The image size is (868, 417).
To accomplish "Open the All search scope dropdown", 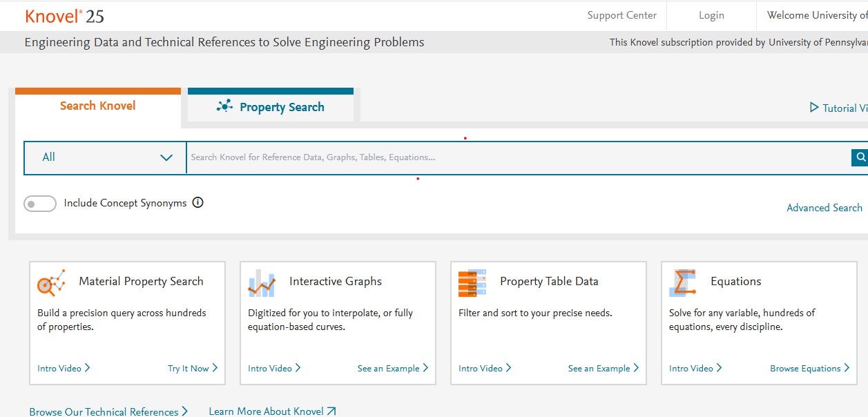I will [104, 157].
